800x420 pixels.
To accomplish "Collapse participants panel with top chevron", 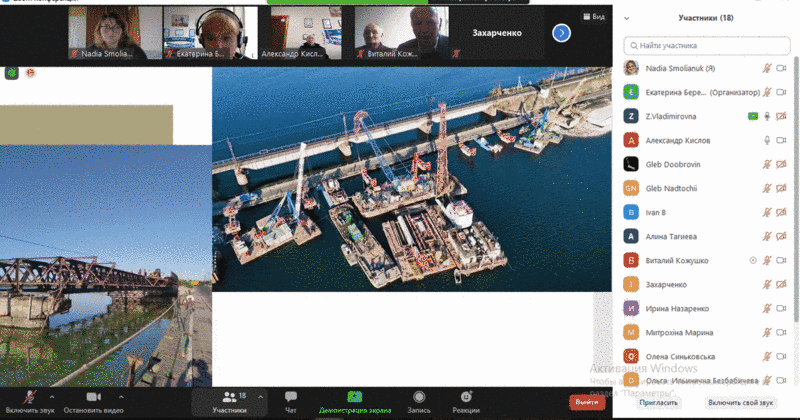I will 627,18.
